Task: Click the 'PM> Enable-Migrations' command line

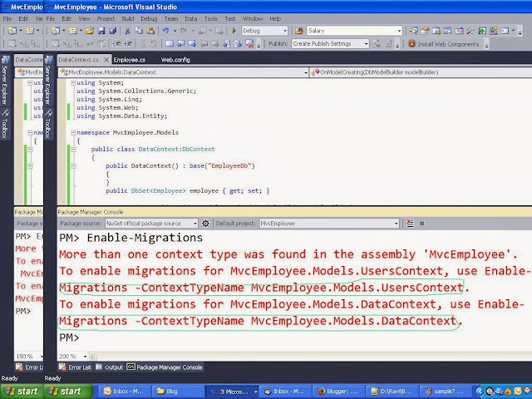Action: [x=131, y=238]
